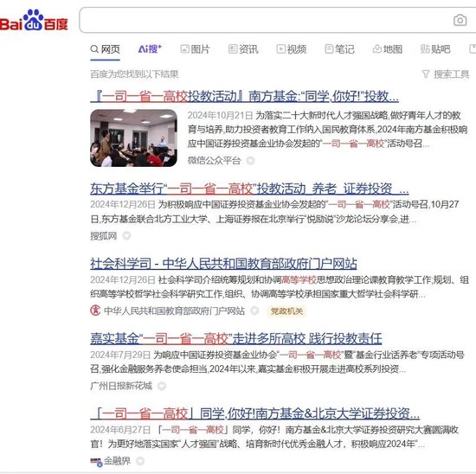Click the 贴 icon on 贴吧 tab
The width and height of the screenshot is (476, 474).
point(425,48)
